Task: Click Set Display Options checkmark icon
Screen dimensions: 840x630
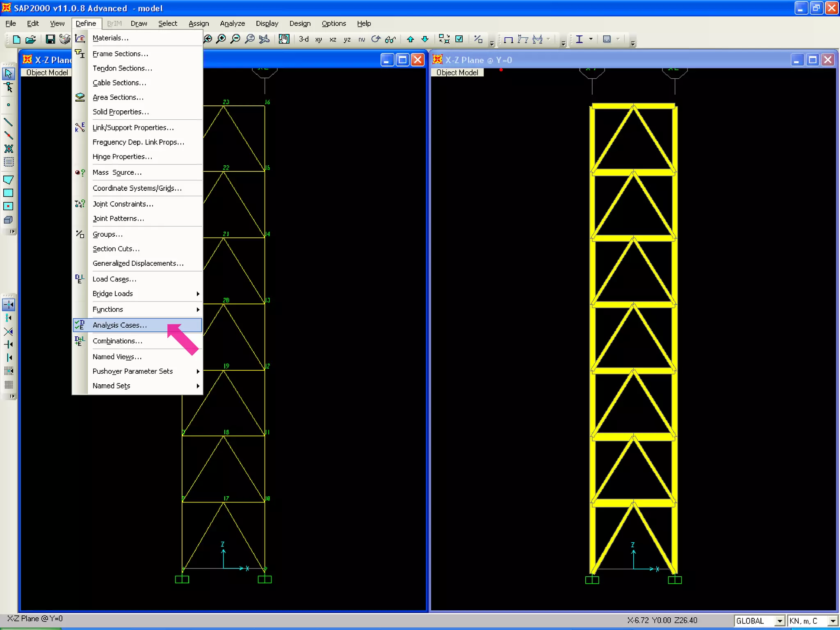Action: click(459, 39)
